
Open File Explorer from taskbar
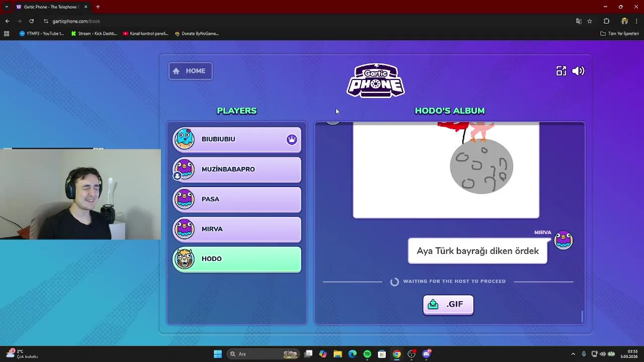338,354
